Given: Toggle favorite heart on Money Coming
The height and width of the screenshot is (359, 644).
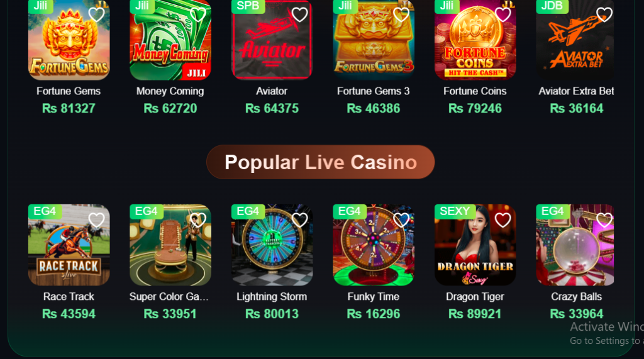Looking at the screenshot, I should pyautogui.click(x=198, y=15).
